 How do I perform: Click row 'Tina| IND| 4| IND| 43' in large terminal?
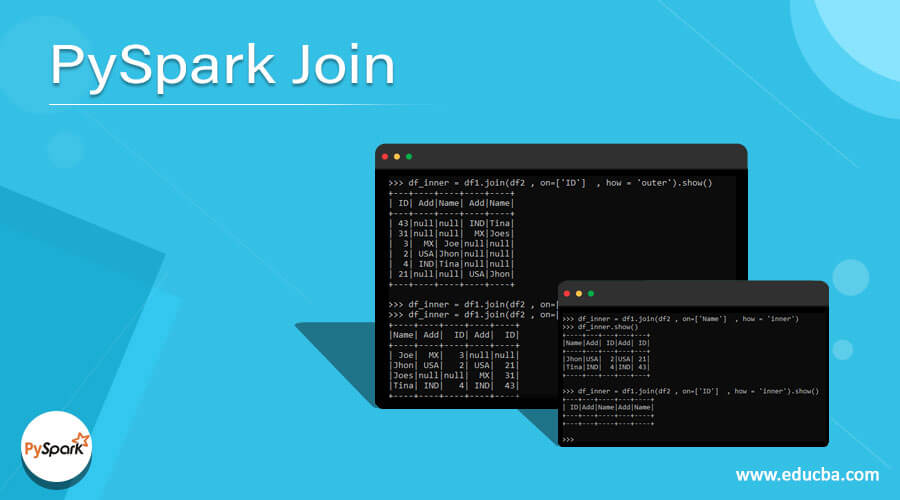(x=454, y=386)
